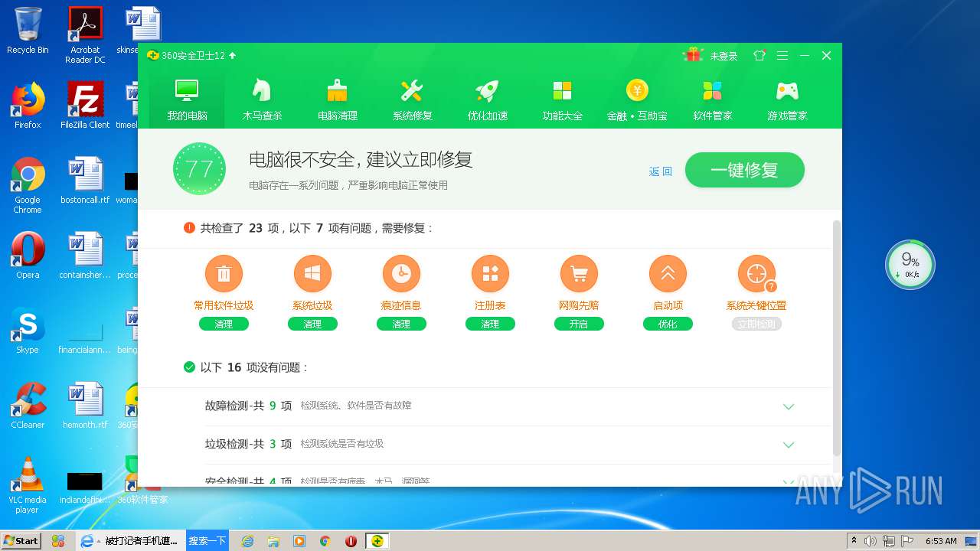Click 优化 under 启动项
The width and height of the screenshot is (980, 551).
point(668,324)
